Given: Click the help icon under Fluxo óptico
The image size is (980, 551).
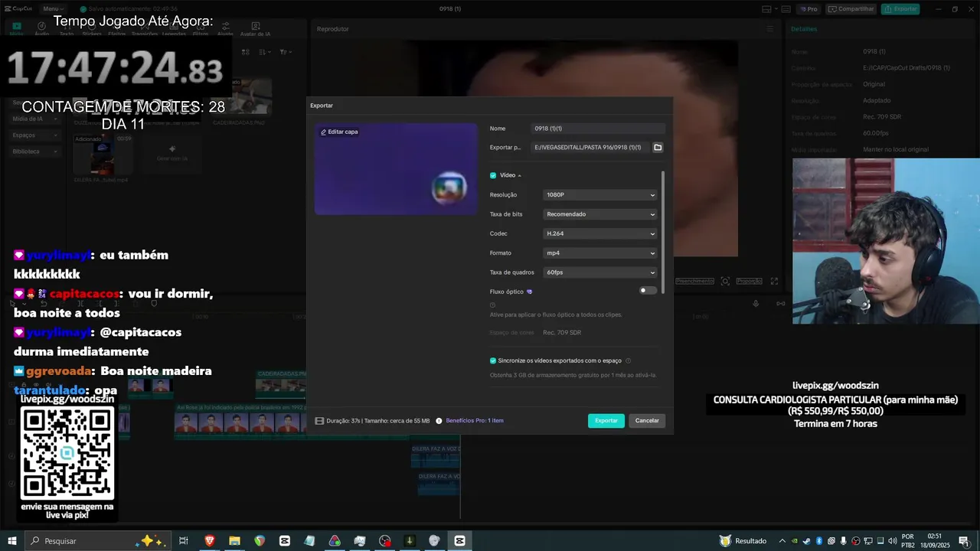Looking at the screenshot, I should click(x=492, y=305).
